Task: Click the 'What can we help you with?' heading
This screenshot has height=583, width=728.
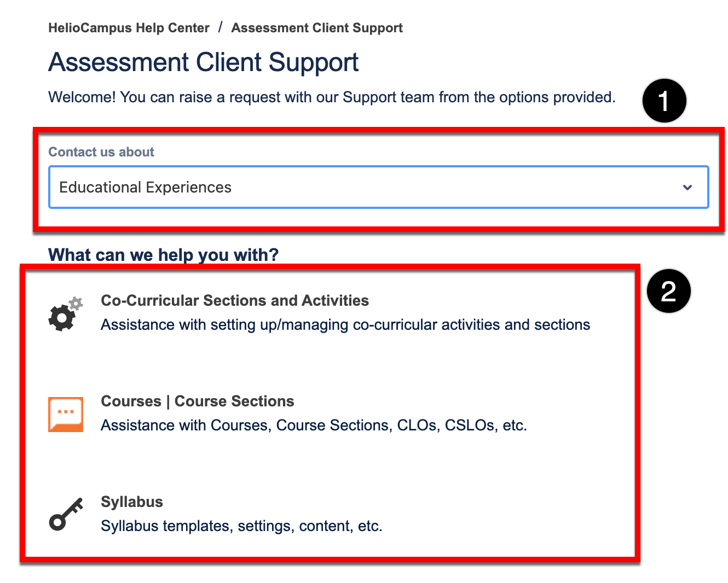Action: coord(163,255)
